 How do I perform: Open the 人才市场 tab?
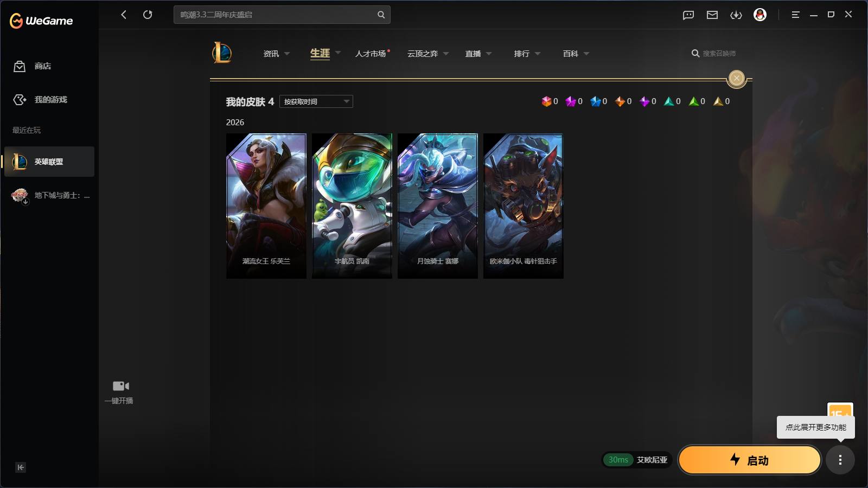tap(371, 54)
